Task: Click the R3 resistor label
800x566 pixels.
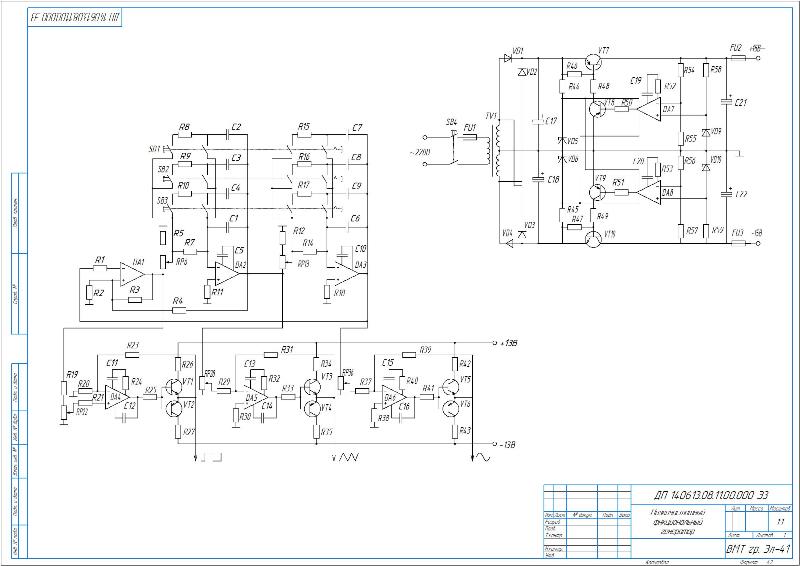Action: tap(135, 290)
